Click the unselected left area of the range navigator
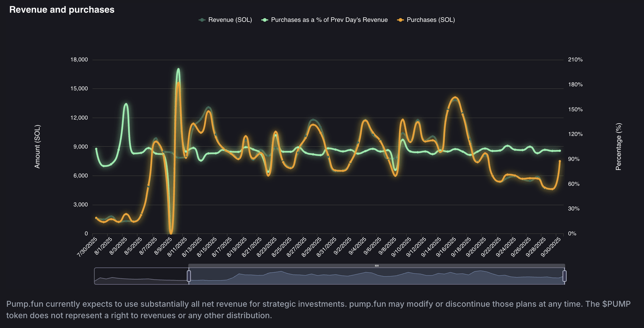Screen dimensions: 644x328 (141, 276)
